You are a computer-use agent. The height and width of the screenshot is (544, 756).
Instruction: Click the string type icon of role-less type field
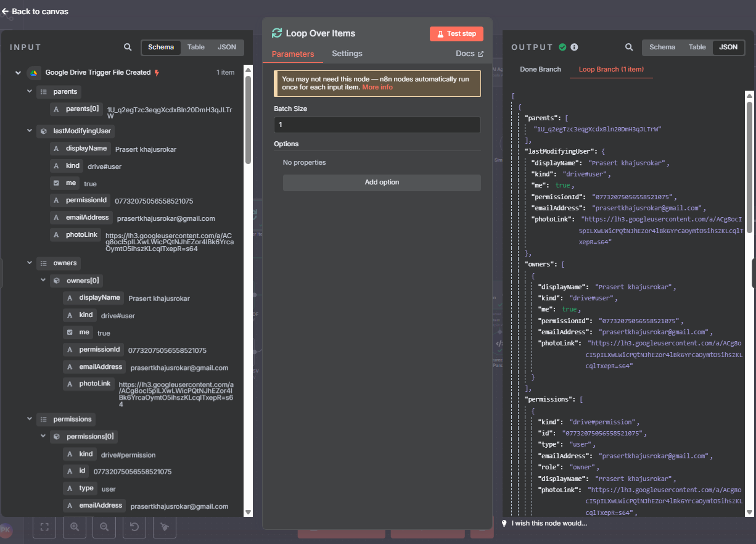(70, 488)
